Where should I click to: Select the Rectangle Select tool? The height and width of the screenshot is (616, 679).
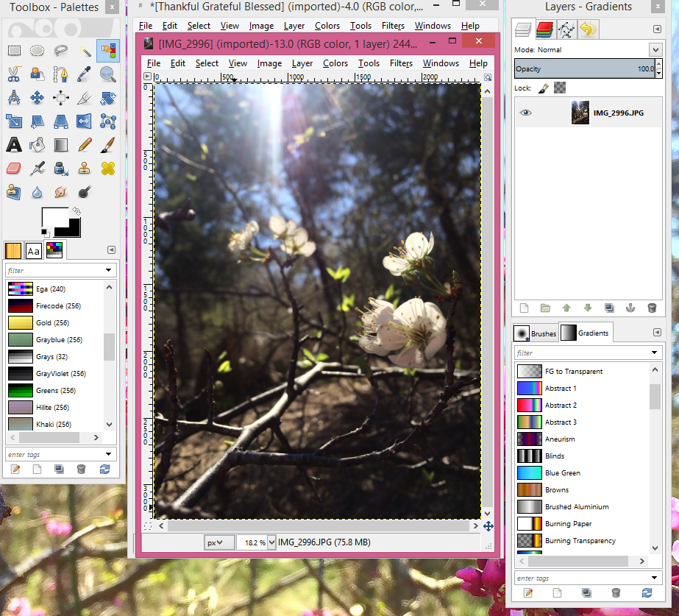tap(15, 49)
